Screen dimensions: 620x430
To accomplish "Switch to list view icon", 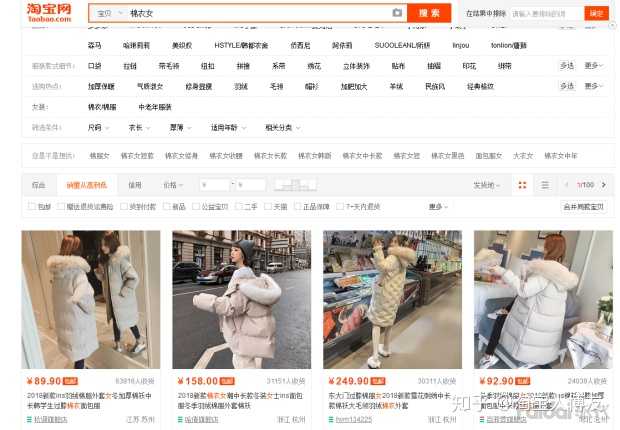I will [x=545, y=185].
